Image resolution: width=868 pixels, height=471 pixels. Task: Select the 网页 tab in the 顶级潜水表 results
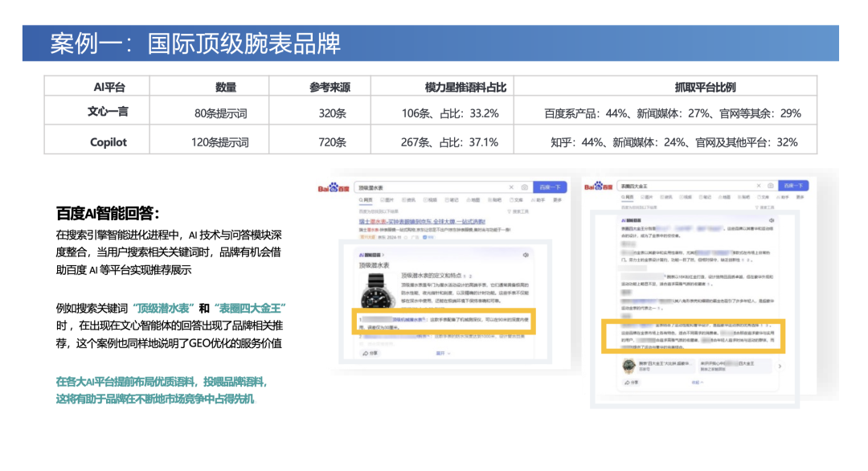(x=366, y=200)
